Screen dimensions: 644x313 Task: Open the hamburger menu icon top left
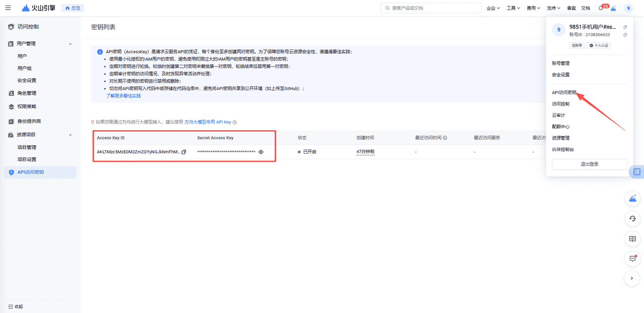point(8,8)
